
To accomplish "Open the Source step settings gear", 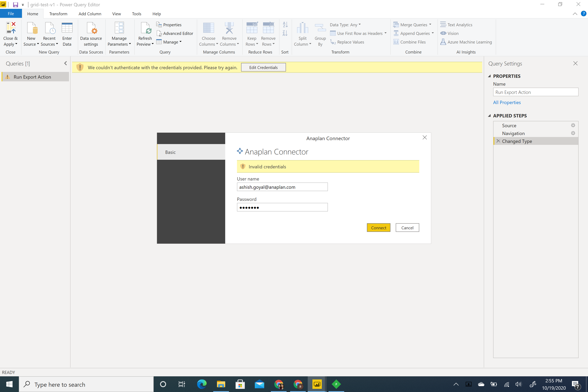I will tap(573, 125).
